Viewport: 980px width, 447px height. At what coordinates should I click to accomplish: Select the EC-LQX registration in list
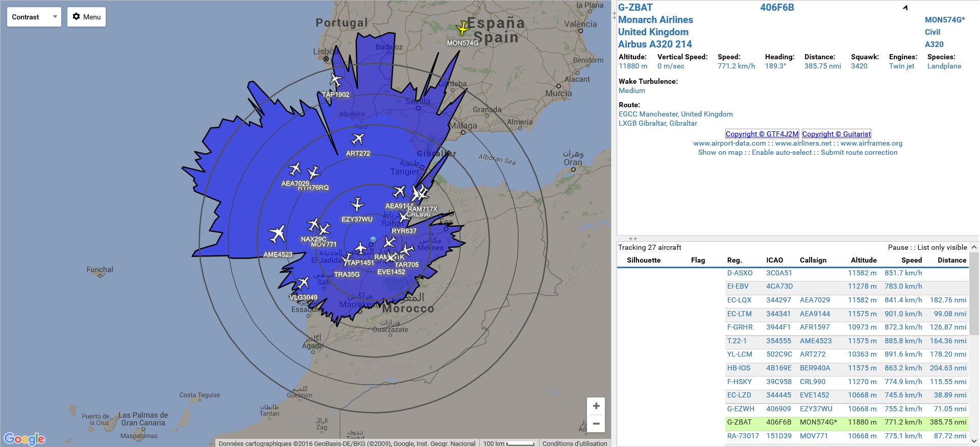[739, 300]
